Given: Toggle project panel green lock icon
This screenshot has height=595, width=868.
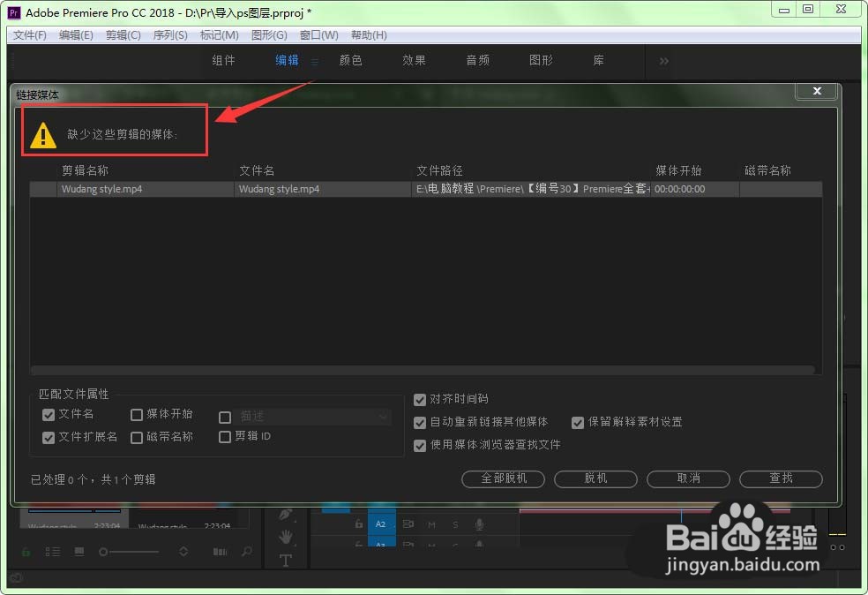Looking at the screenshot, I should tap(26, 552).
